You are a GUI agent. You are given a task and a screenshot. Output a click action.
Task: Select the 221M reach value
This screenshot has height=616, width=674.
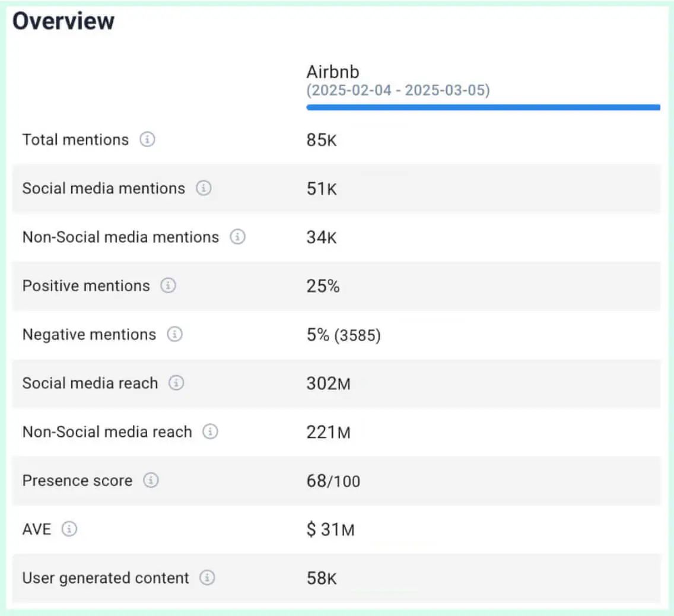pyautogui.click(x=329, y=432)
